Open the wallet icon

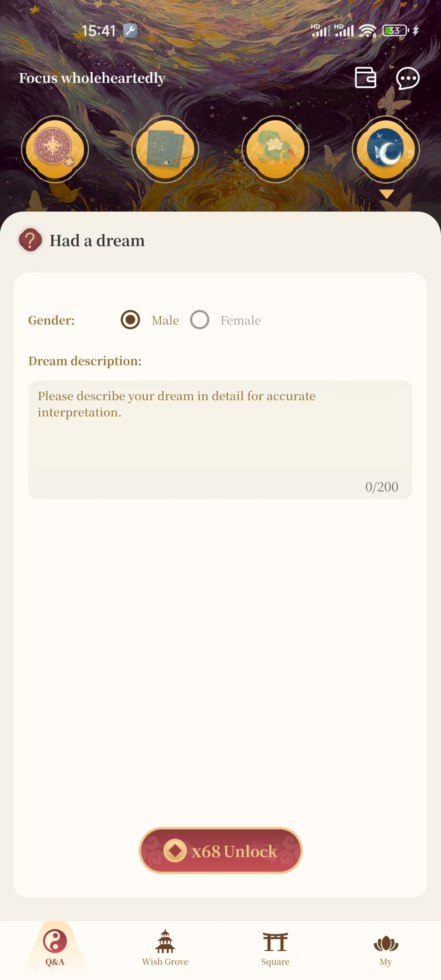365,78
